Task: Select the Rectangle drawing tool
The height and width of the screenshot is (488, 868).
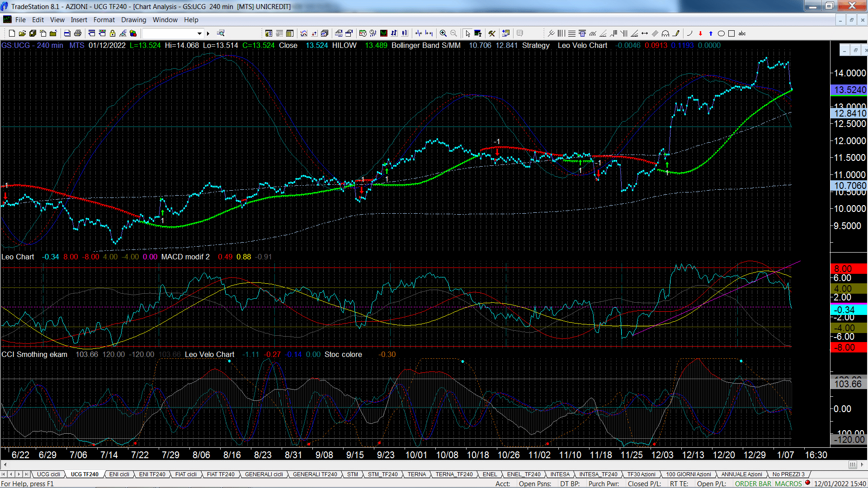Action: click(x=731, y=33)
